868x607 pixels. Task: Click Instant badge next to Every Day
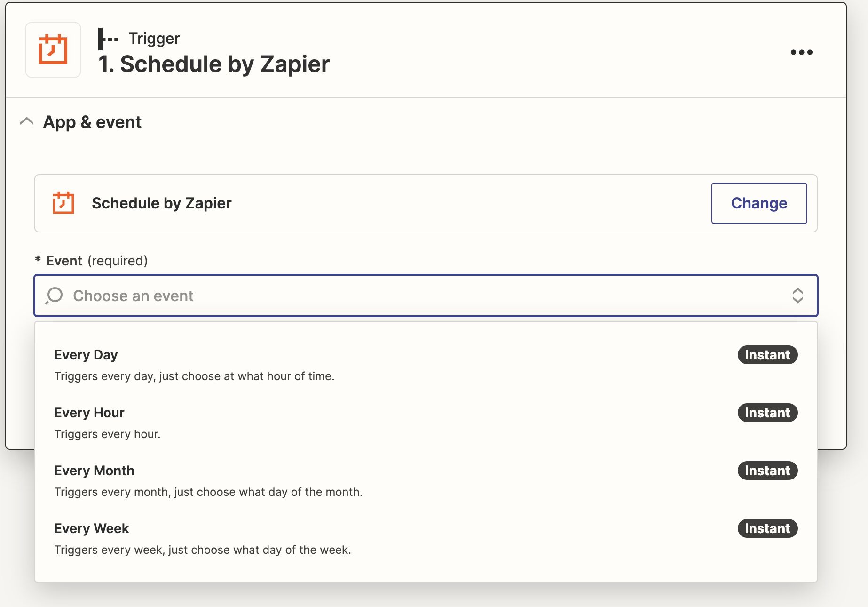pyautogui.click(x=767, y=355)
